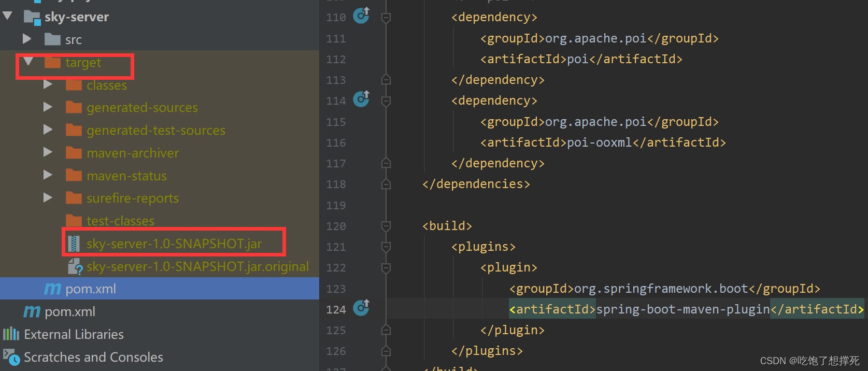This screenshot has height=371, width=868.
Task: Click the Scratches and Consoles icon
Action: 11,357
